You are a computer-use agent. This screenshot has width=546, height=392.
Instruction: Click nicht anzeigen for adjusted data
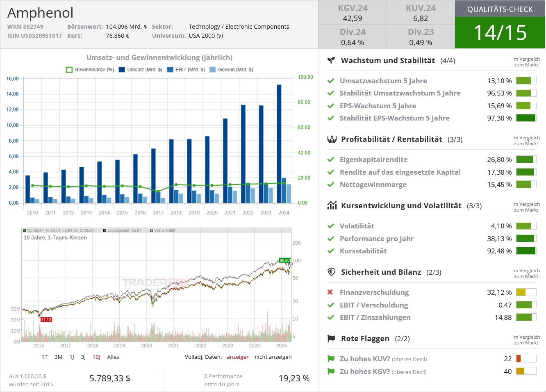(273, 357)
